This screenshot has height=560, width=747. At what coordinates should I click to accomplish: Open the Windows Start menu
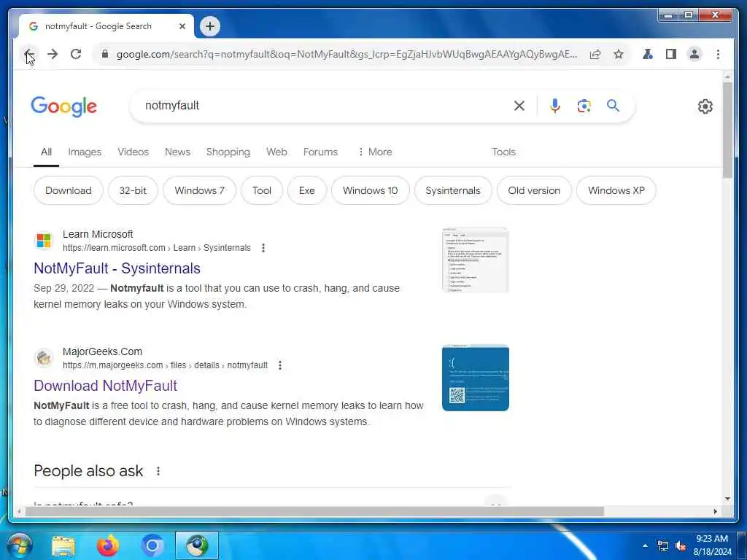point(19,545)
